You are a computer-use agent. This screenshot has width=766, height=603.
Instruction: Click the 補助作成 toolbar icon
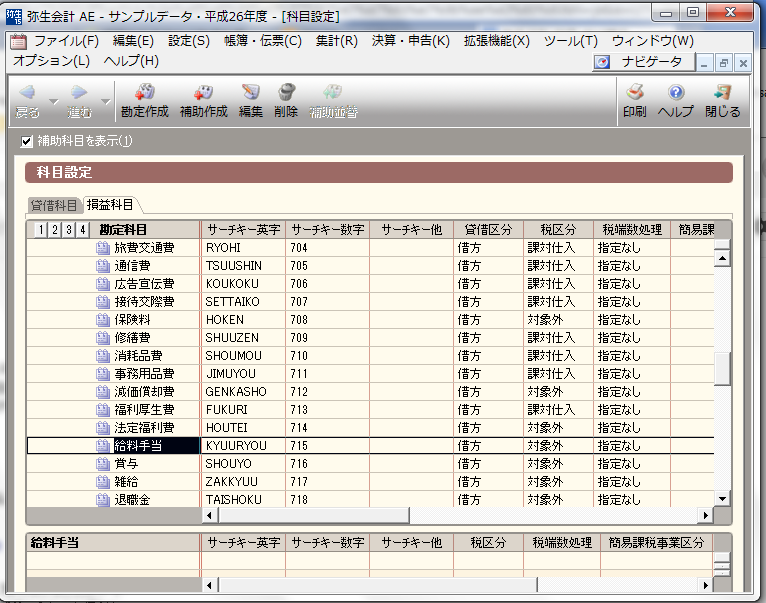[203, 94]
